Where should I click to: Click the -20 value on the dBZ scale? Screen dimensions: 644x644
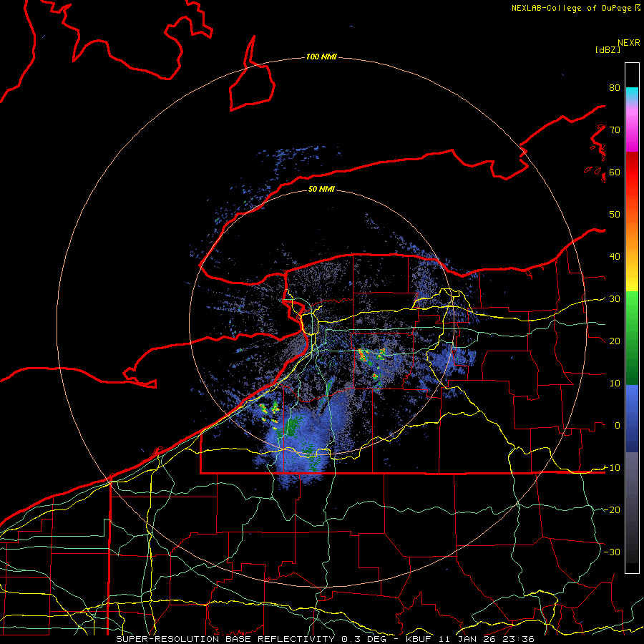[612, 510]
